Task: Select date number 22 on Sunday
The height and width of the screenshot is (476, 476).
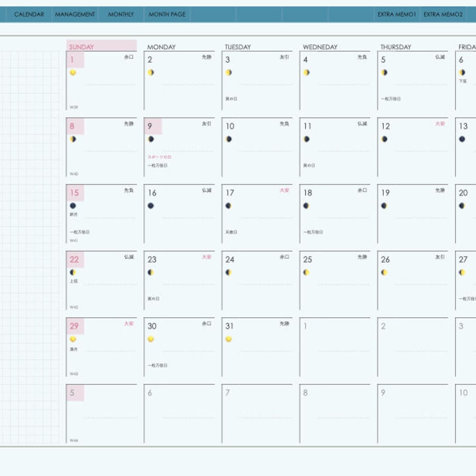Action: pyautogui.click(x=75, y=260)
